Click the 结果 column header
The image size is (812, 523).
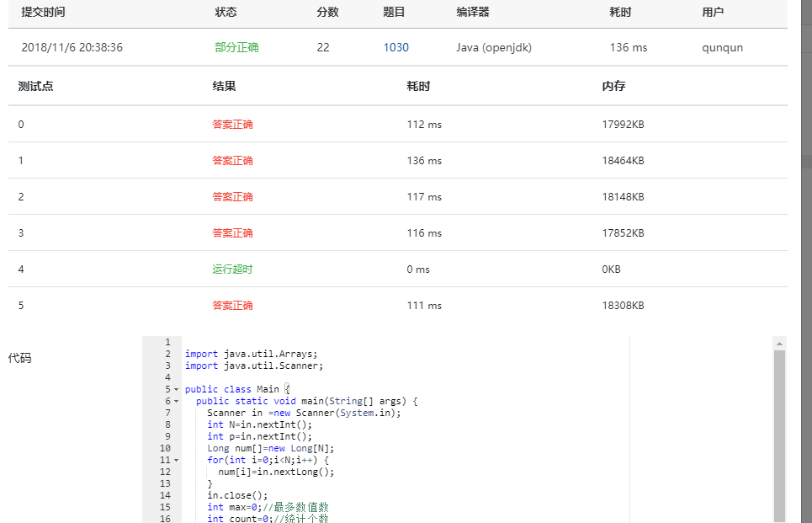pos(224,86)
